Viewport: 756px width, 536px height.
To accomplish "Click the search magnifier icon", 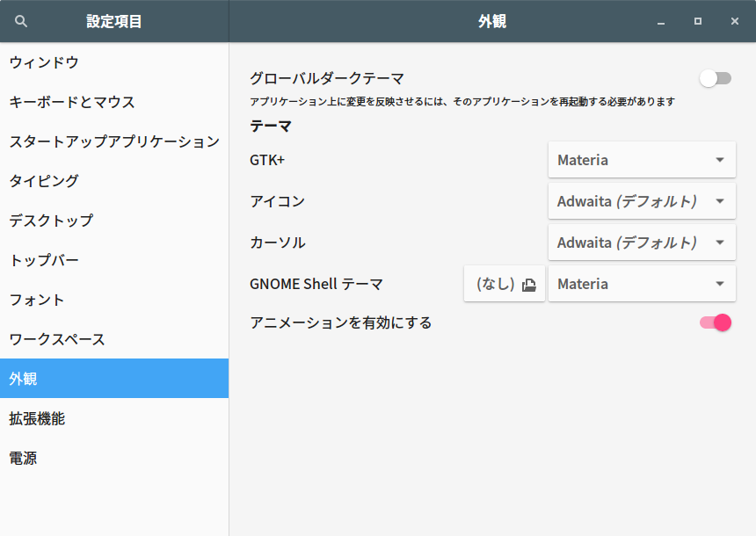I will [21, 21].
